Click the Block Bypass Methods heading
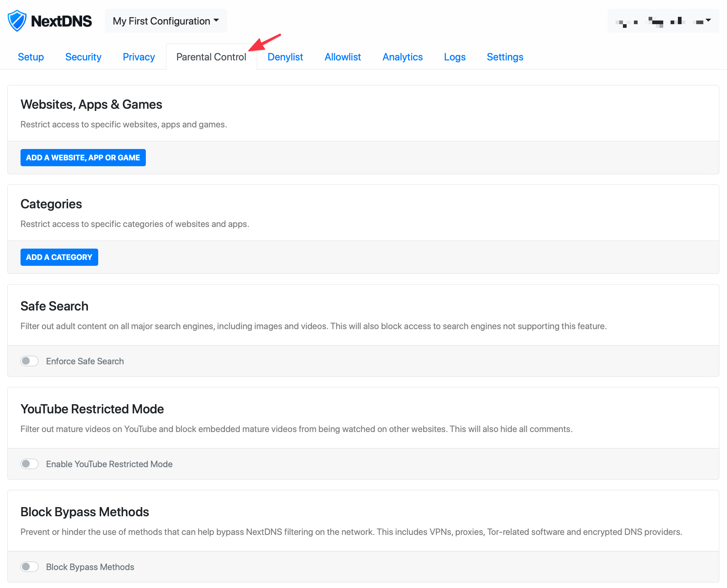Image resolution: width=727 pixels, height=588 pixels. point(85,512)
